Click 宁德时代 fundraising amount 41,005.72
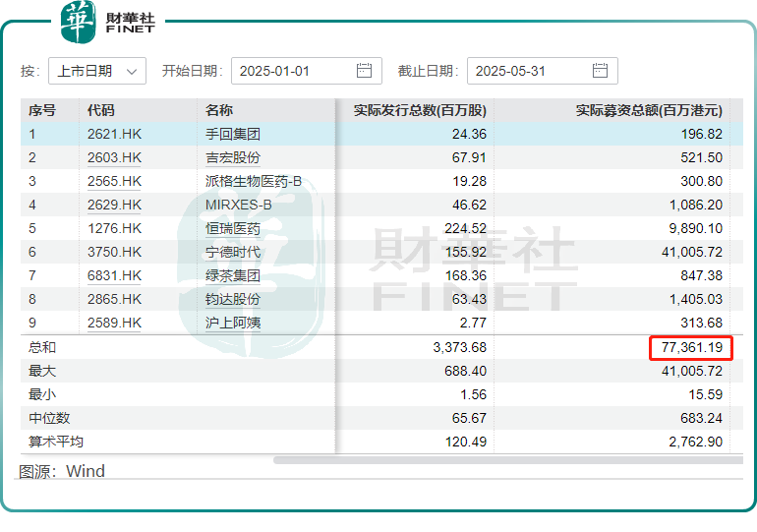Screen dimensions: 757x532 click(x=692, y=252)
